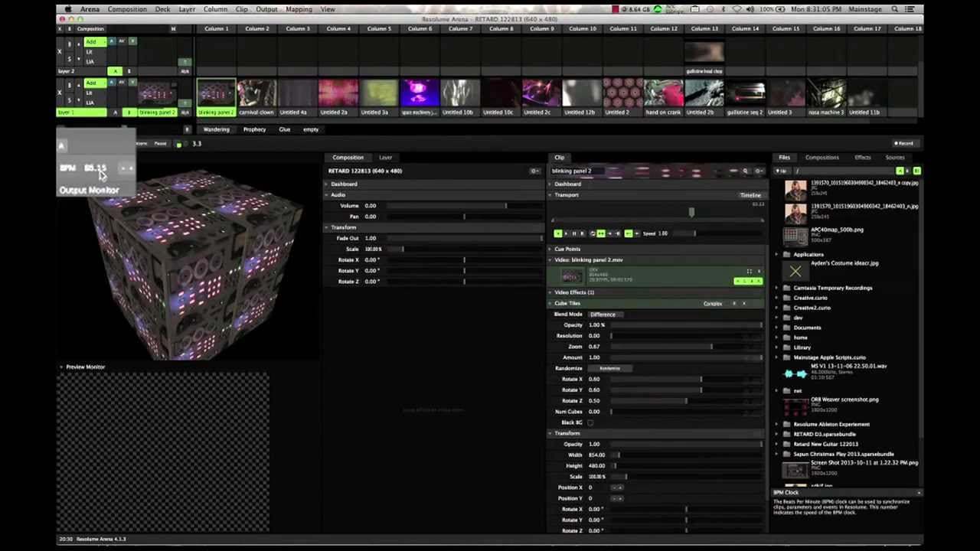Clear layer 1 with its X button
This screenshot has width=980, height=551.
point(60,93)
